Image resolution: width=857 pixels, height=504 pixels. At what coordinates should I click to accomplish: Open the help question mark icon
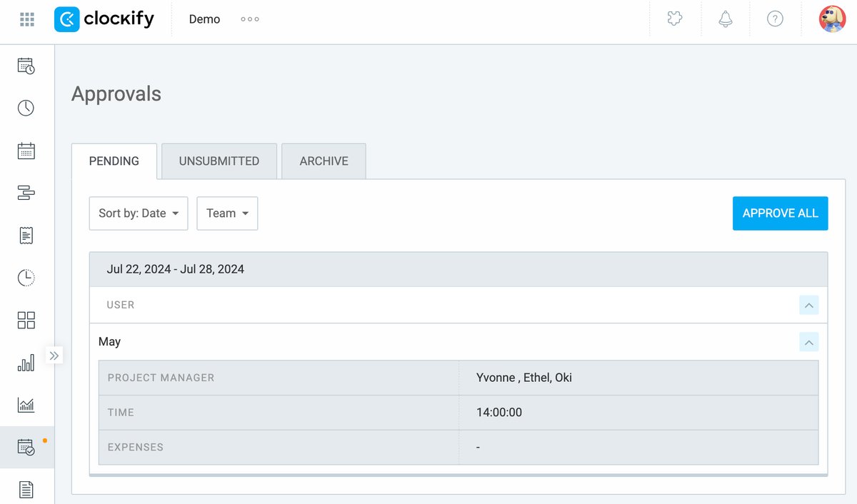[775, 19]
